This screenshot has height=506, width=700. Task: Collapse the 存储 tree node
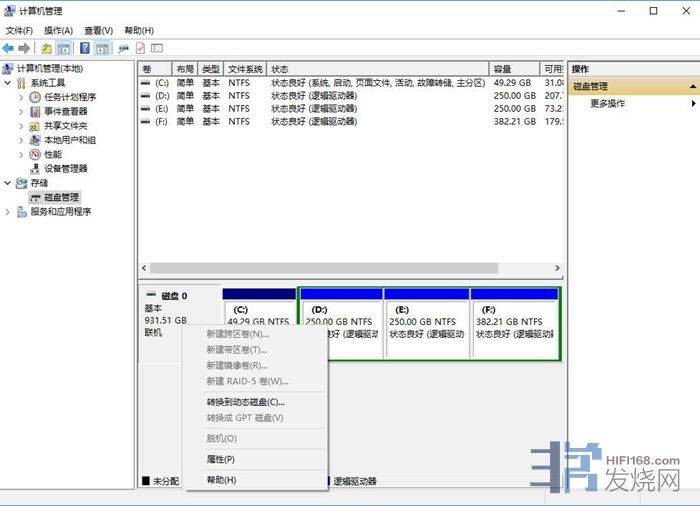tap(9, 184)
